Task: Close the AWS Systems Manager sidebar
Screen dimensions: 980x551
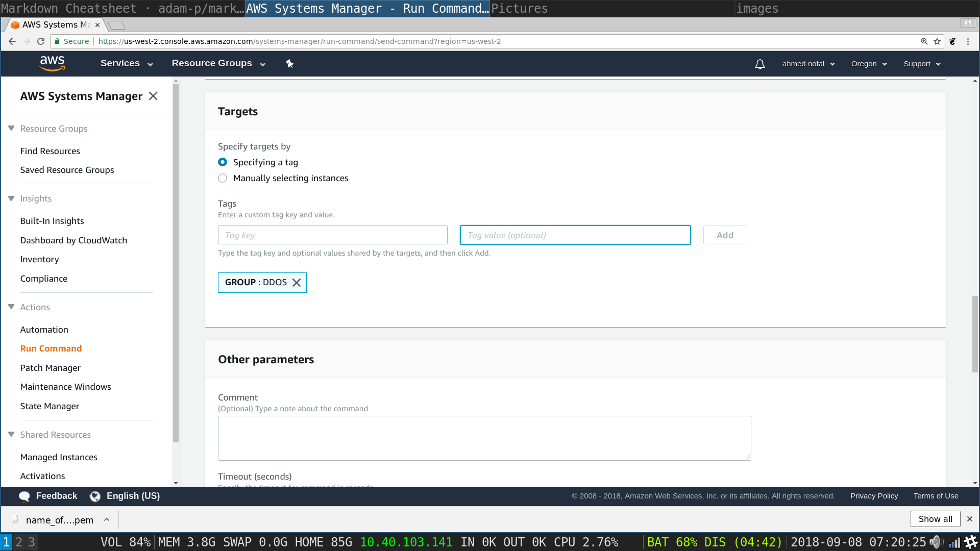Action: [153, 96]
